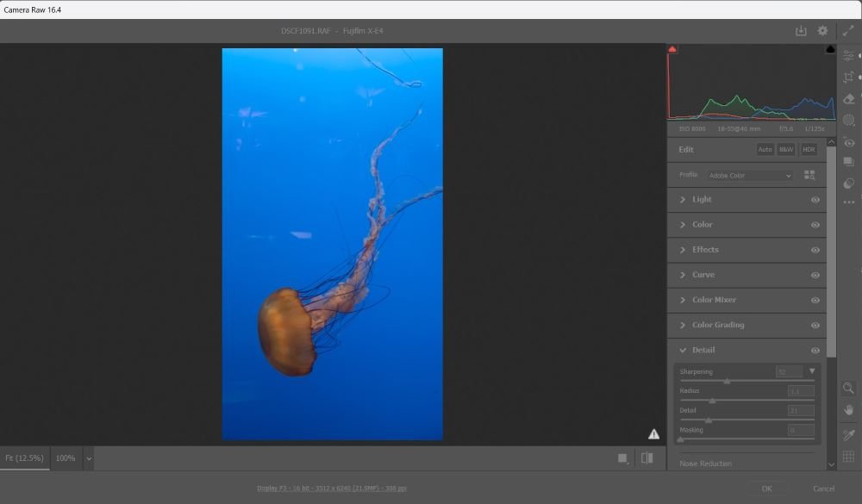Toggle the Detail panel eye icon
862x504 pixels.
click(815, 351)
